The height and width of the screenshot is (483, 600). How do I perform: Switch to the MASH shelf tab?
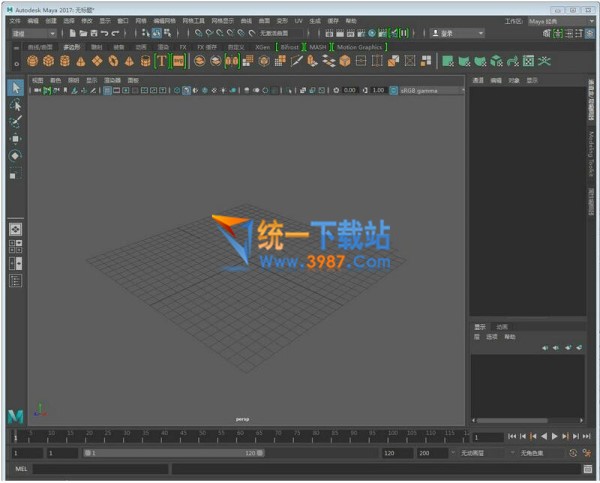tap(318, 47)
